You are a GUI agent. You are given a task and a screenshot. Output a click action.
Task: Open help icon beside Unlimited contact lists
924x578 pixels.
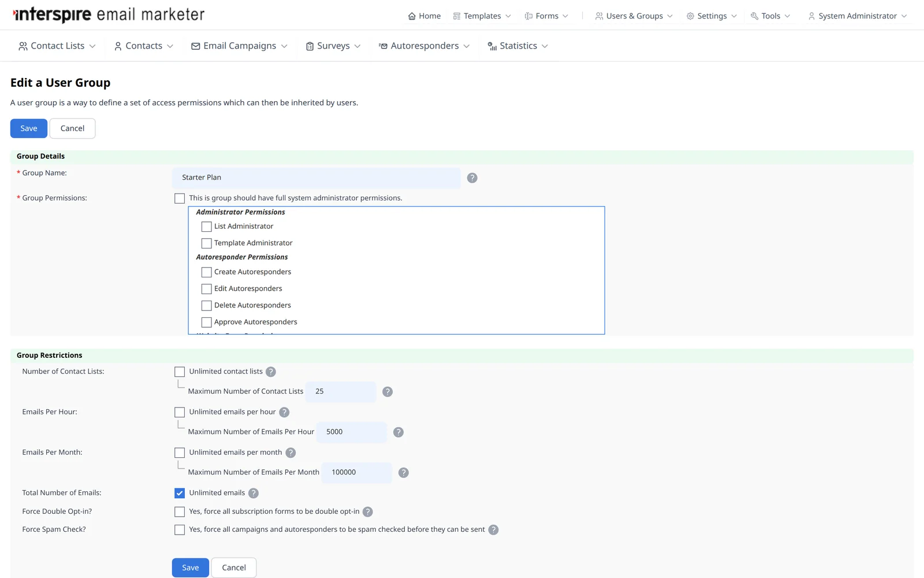coord(271,372)
